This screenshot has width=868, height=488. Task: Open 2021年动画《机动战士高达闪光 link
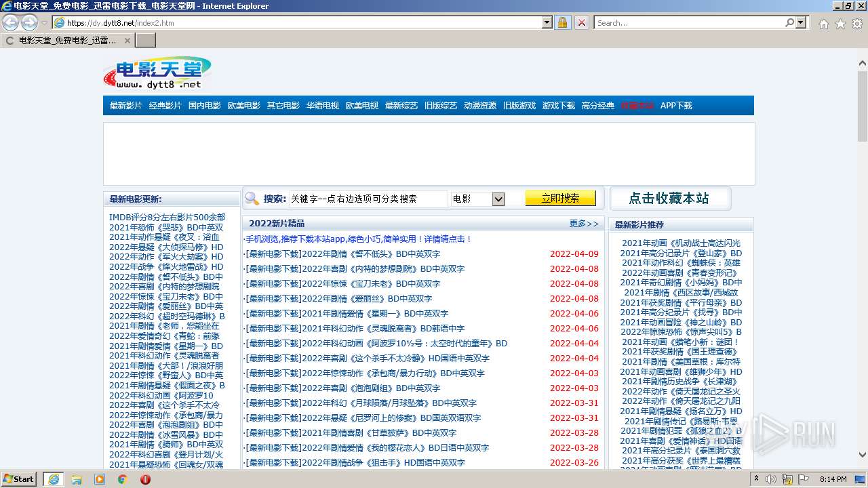[x=681, y=243]
